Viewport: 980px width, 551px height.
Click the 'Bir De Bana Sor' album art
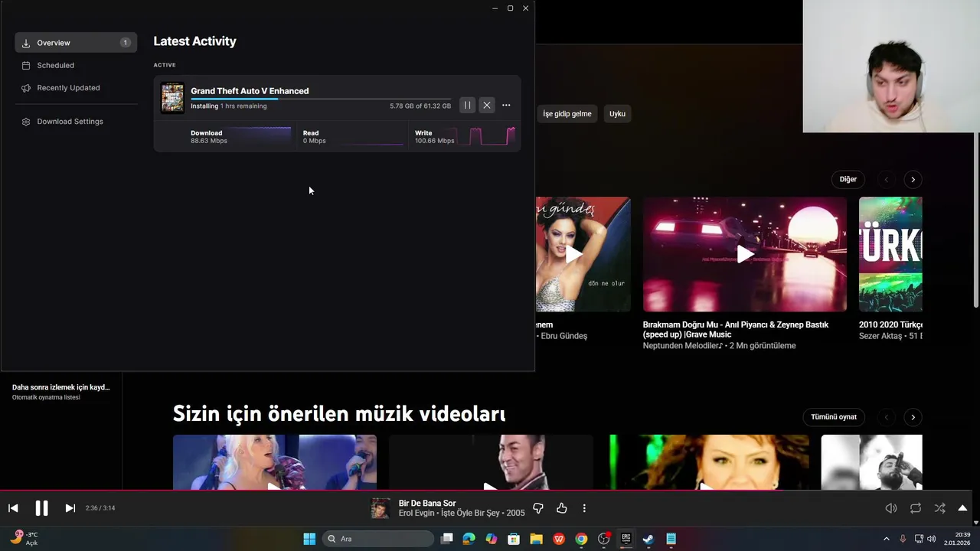tap(381, 508)
